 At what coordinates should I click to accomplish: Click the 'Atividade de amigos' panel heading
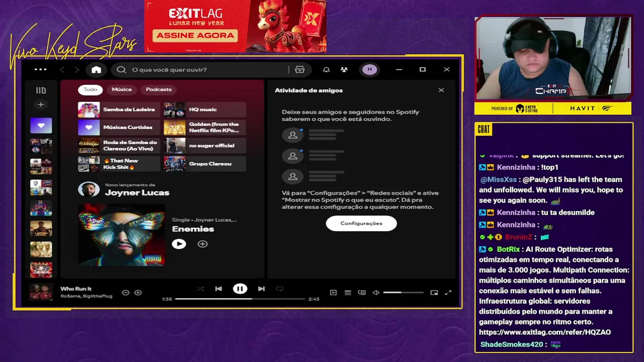click(x=308, y=90)
